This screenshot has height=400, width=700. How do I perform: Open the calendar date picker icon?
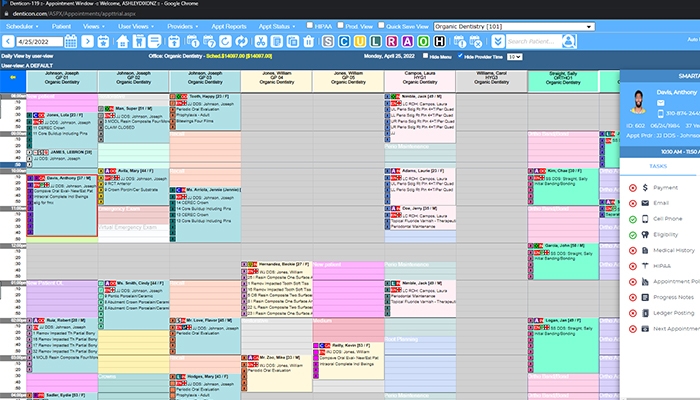click(71, 42)
